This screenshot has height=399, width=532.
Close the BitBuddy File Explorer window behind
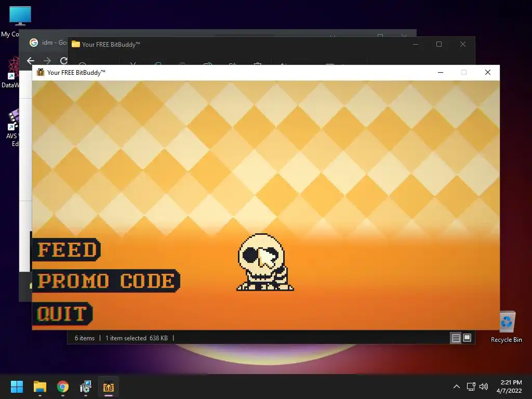click(463, 45)
